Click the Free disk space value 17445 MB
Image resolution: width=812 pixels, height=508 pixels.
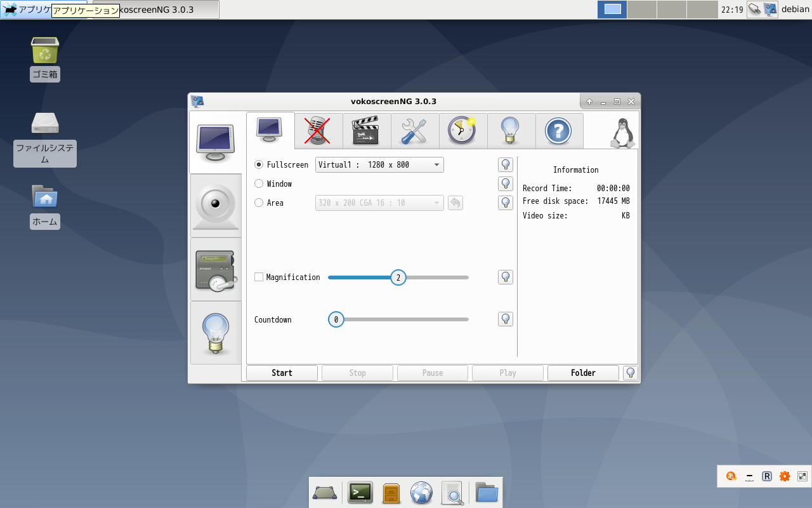click(x=613, y=201)
